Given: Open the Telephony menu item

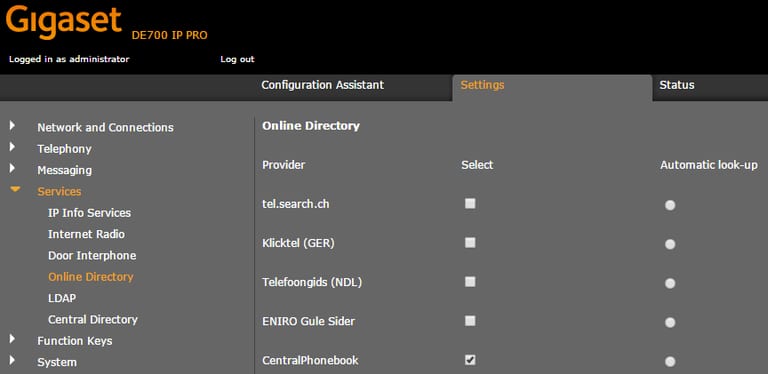Looking at the screenshot, I should [64, 149].
